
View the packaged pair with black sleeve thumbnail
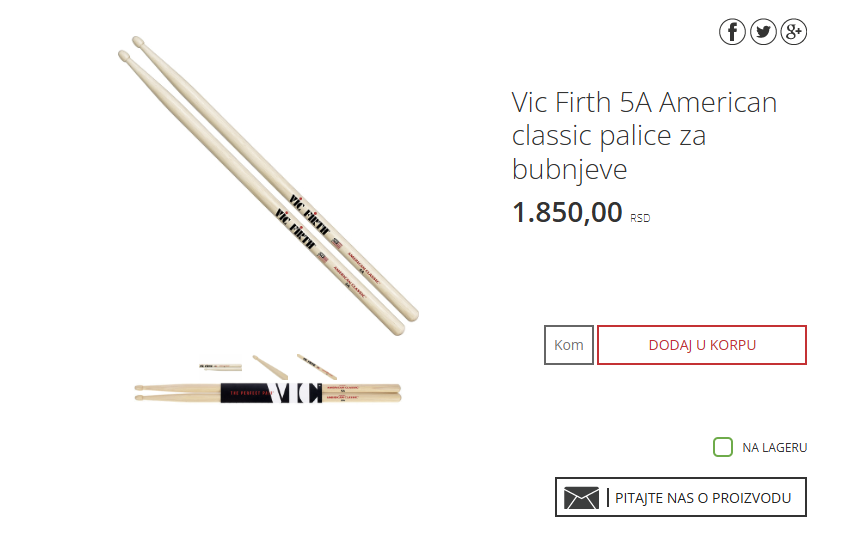point(268,393)
